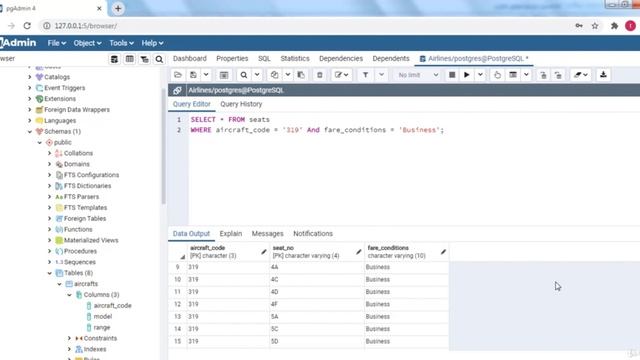Image resolution: width=640 pixels, height=360 pixels.
Task: Click the browser Query Tool icon
Action: (114, 59)
